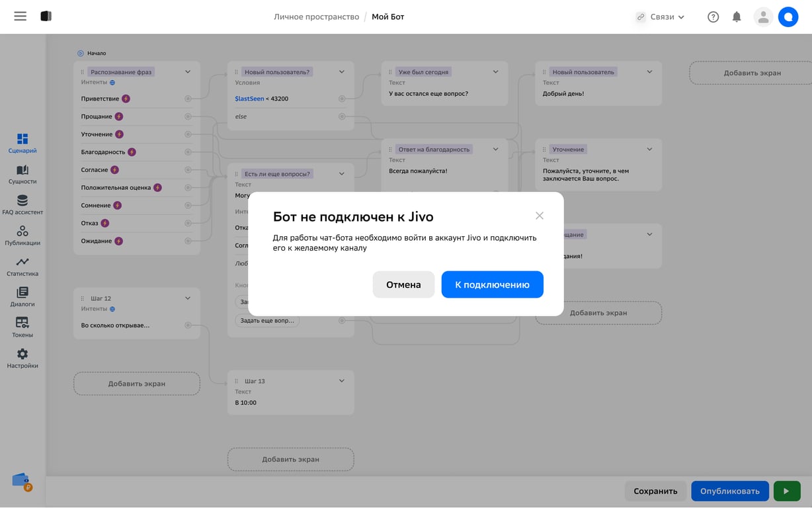Viewport: 812px width, 508px height.
Task: Click the lightning icon beside Согласие
Action: click(x=114, y=170)
